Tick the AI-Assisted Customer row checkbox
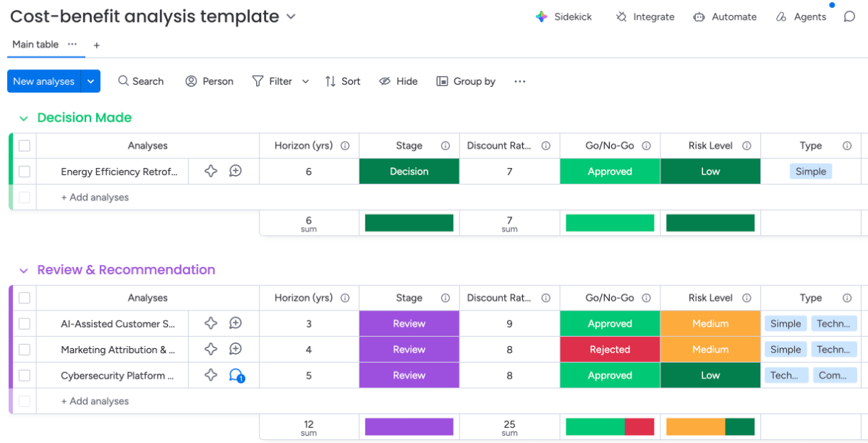 (25, 324)
